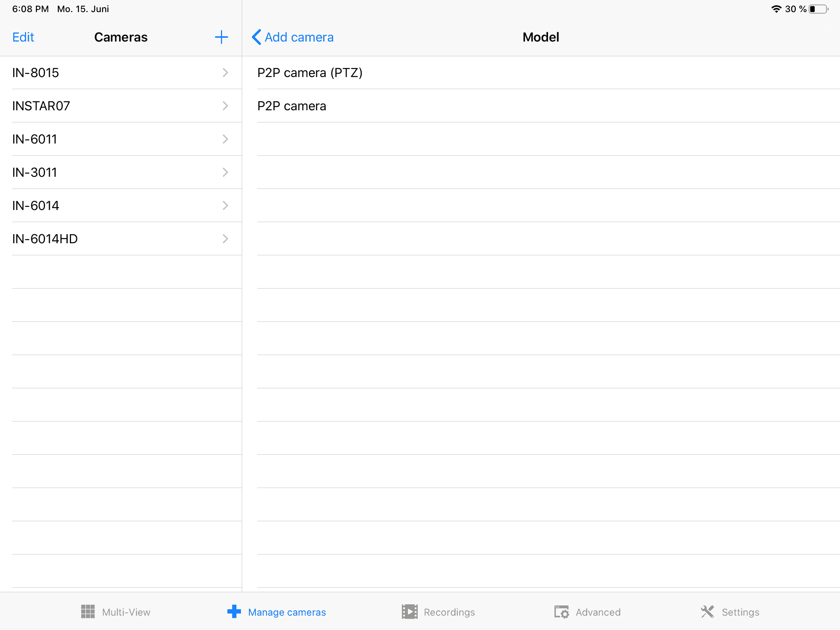Viewport: 840px width, 630px height.
Task: Tap the battery status indicator
Action: [x=818, y=9]
